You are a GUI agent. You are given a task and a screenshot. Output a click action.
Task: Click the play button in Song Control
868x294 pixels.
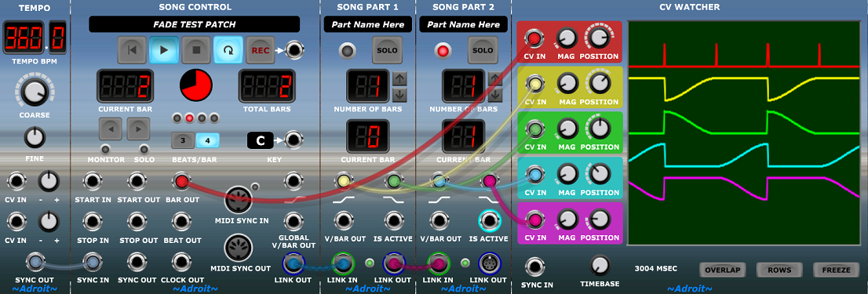point(164,50)
